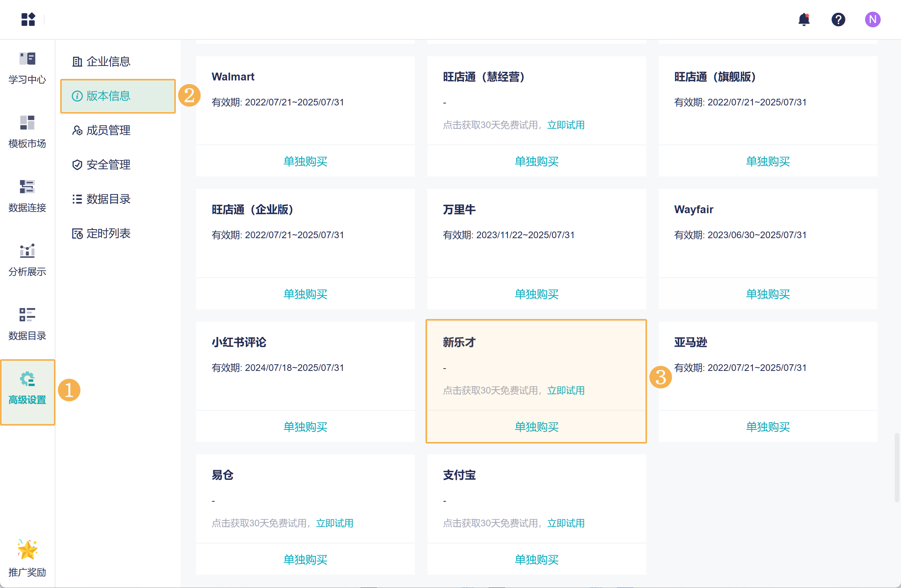Click 立即试用 for 旺店通（慧经营）
The height and width of the screenshot is (588, 901).
tap(566, 125)
